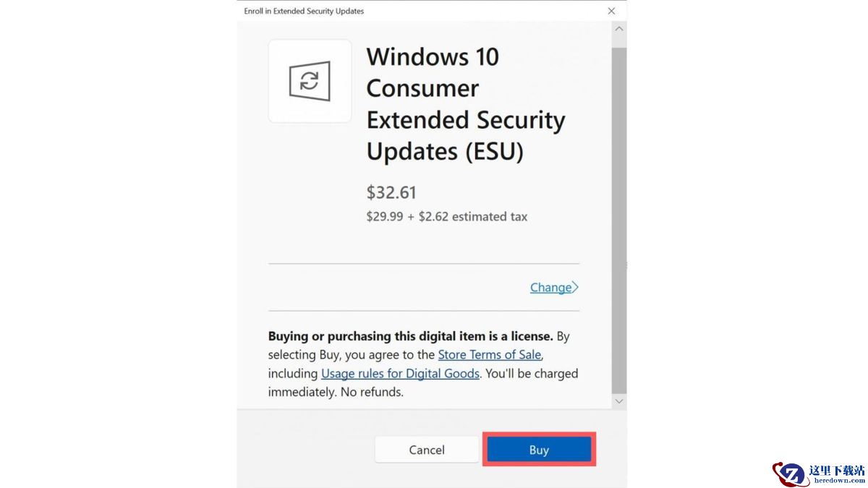
Task: Click the vertical scrollbar thumb
Action: click(619, 217)
